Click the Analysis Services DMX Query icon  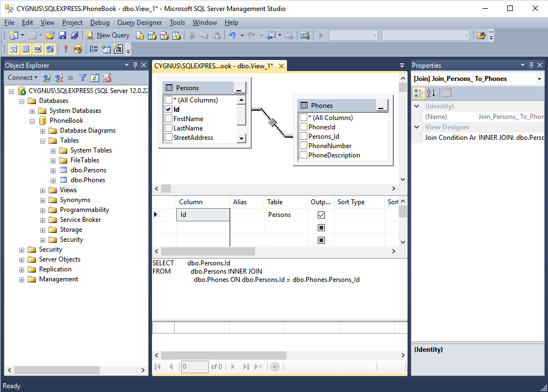[x=164, y=35]
